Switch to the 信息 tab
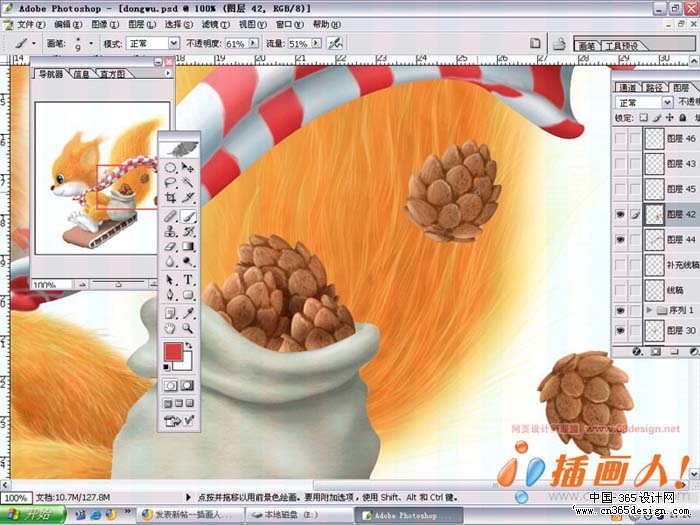 (x=81, y=74)
